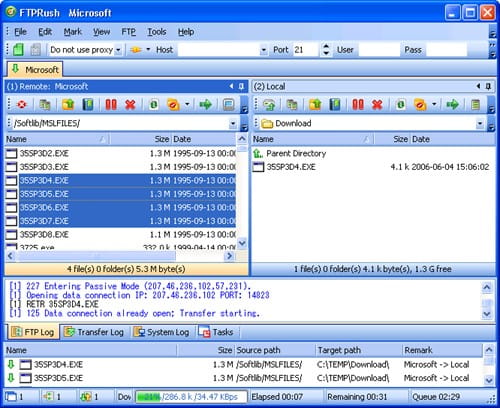Collapse the Local panel using left arrow
Viewport: 500px width, 408px height.
pyautogui.click(x=478, y=87)
